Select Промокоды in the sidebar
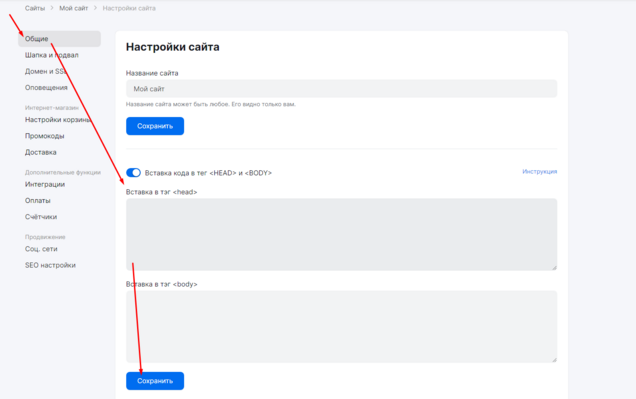Viewport: 636px width, 399px height. pos(45,136)
